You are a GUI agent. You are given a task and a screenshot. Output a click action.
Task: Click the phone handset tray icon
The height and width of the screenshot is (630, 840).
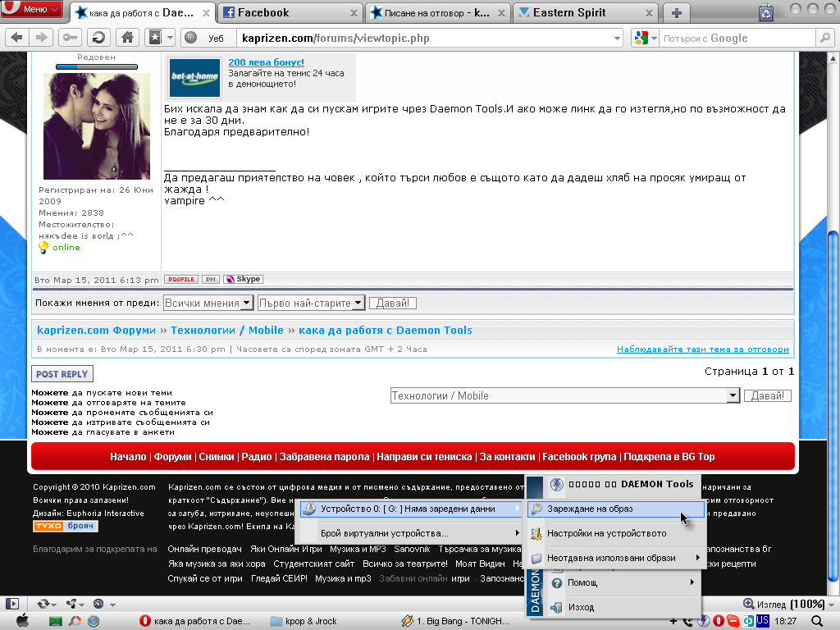[688, 622]
